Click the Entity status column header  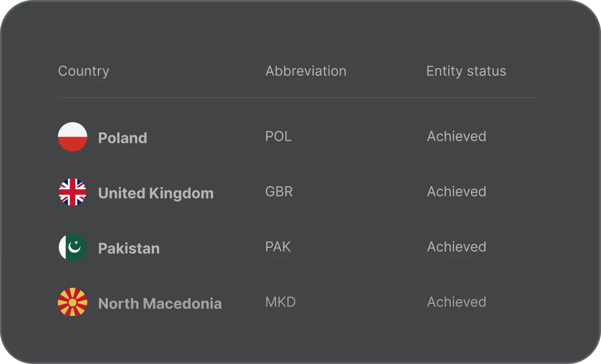[466, 71]
